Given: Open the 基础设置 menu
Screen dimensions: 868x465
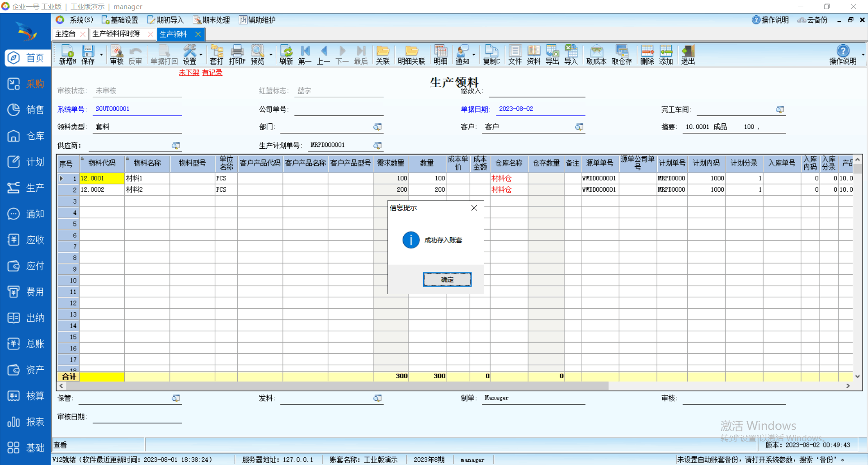Looking at the screenshot, I should coord(120,20).
